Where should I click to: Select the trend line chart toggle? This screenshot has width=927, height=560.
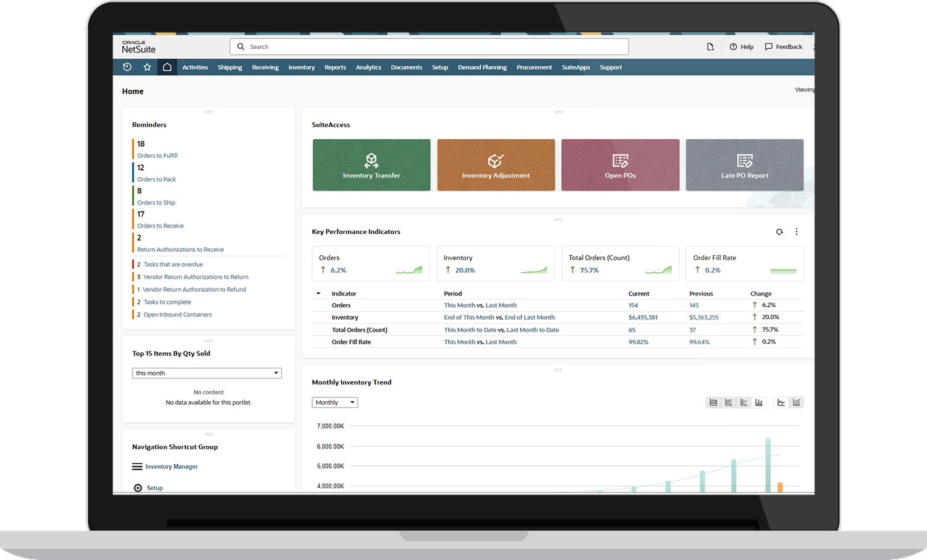click(x=781, y=402)
